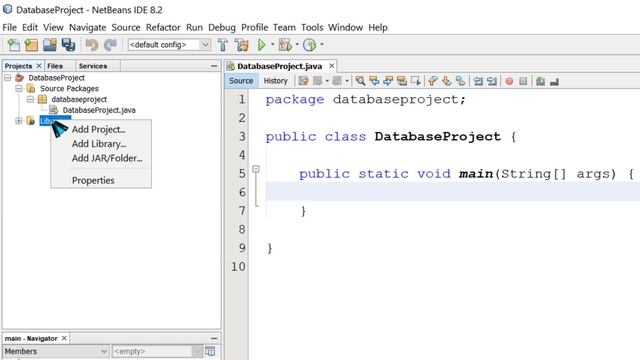This screenshot has width=640, height=360.
Task: Choose Add JAR/Folder... from context menu
Action: [101, 158]
